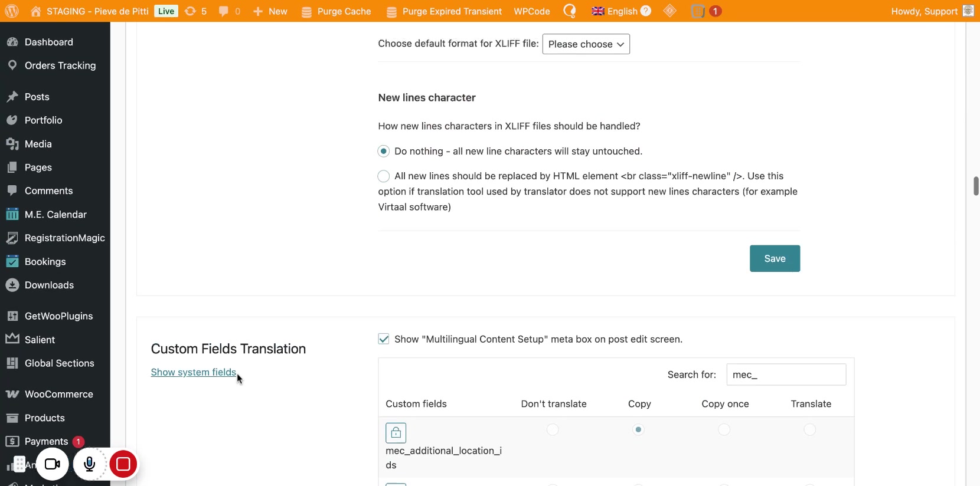Click the Show system fields link

193,372
